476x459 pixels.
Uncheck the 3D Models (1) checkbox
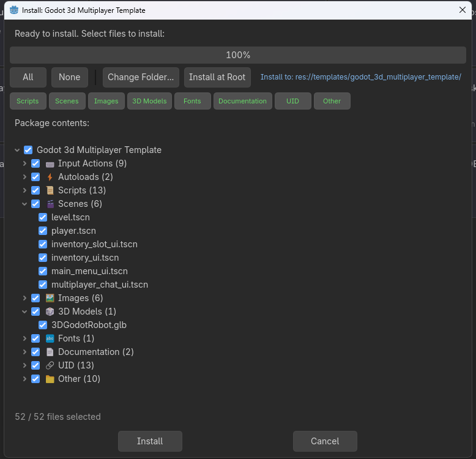[x=35, y=312]
